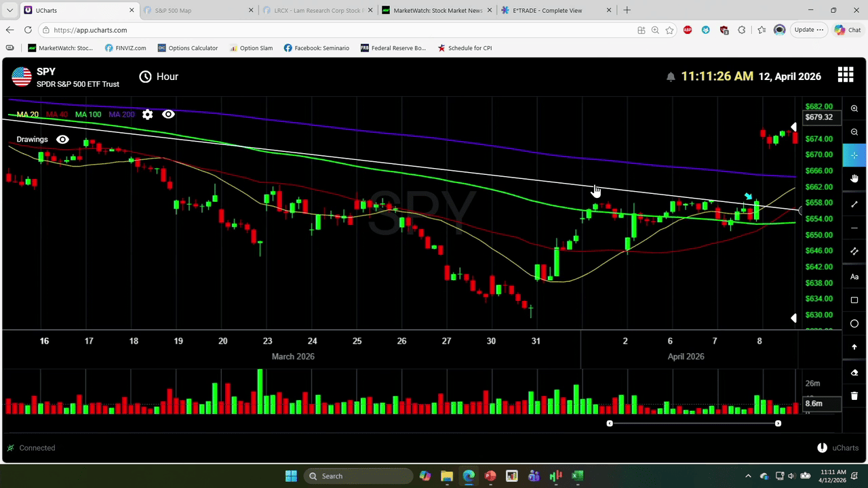Viewport: 868px width, 488px height.
Task: Select the pan hand tool
Action: tap(854, 179)
